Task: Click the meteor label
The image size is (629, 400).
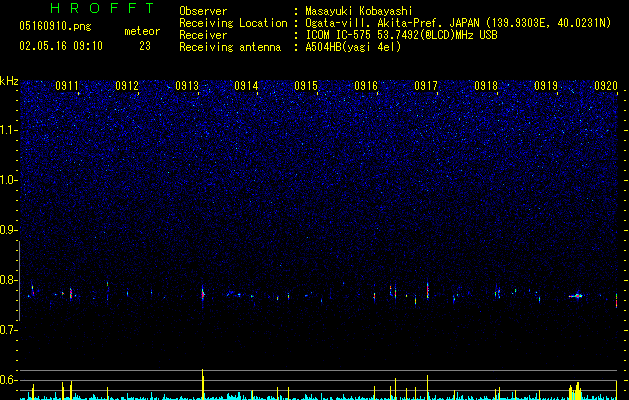Action: (142, 31)
